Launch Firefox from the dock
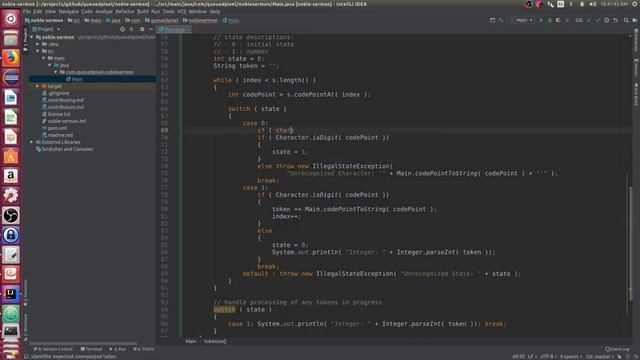Viewport: 640px width, 360px height. (x=11, y=58)
